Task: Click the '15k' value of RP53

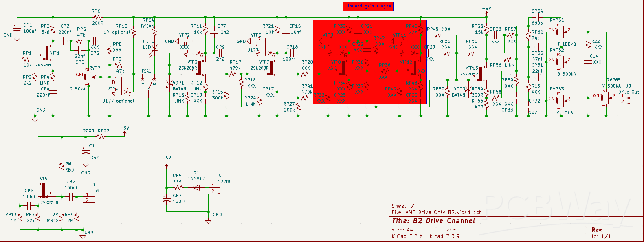Action: click(x=479, y=32)
